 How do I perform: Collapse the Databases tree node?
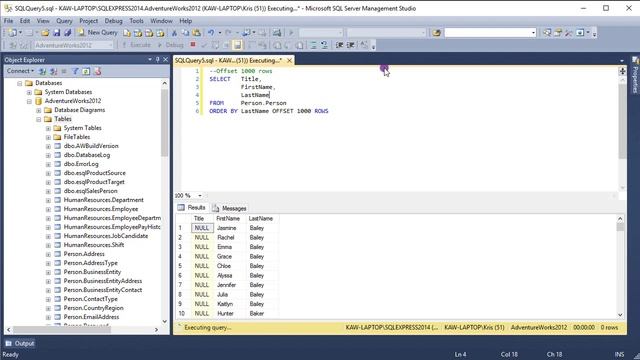click(20, 83)
